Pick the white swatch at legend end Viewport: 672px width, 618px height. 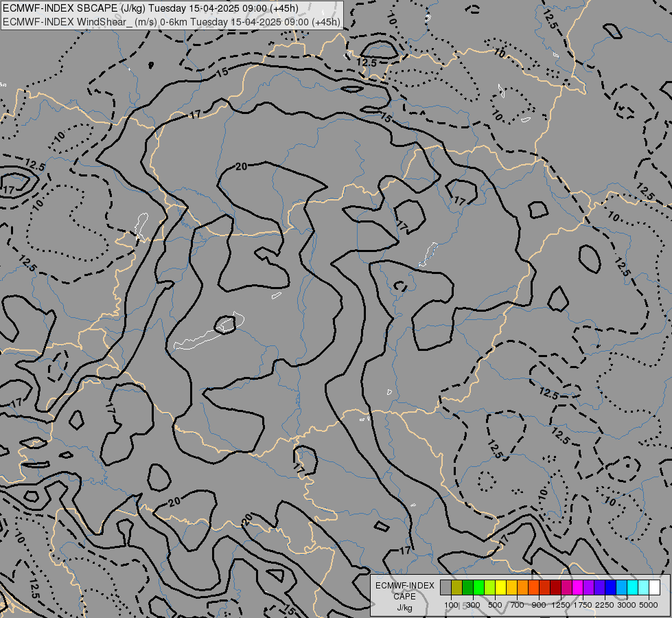point(655,588)
